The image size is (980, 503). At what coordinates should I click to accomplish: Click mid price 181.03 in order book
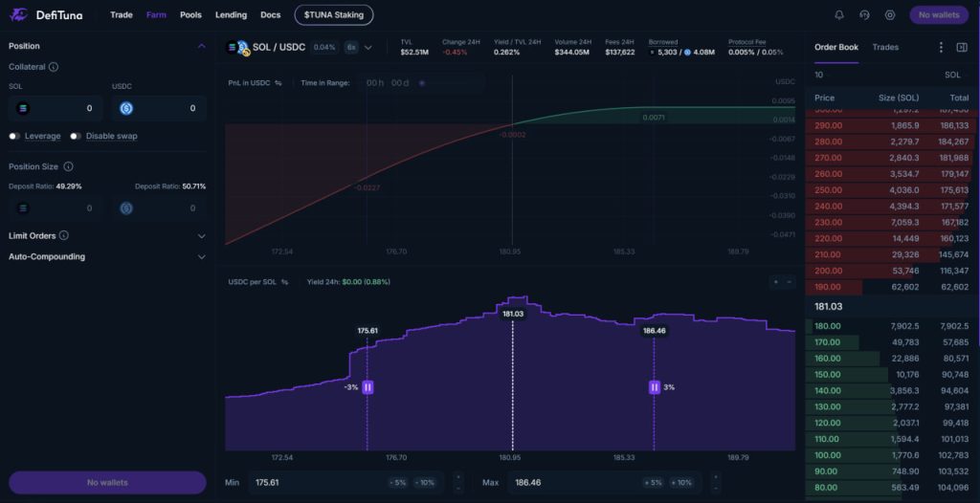click(829, 307)
